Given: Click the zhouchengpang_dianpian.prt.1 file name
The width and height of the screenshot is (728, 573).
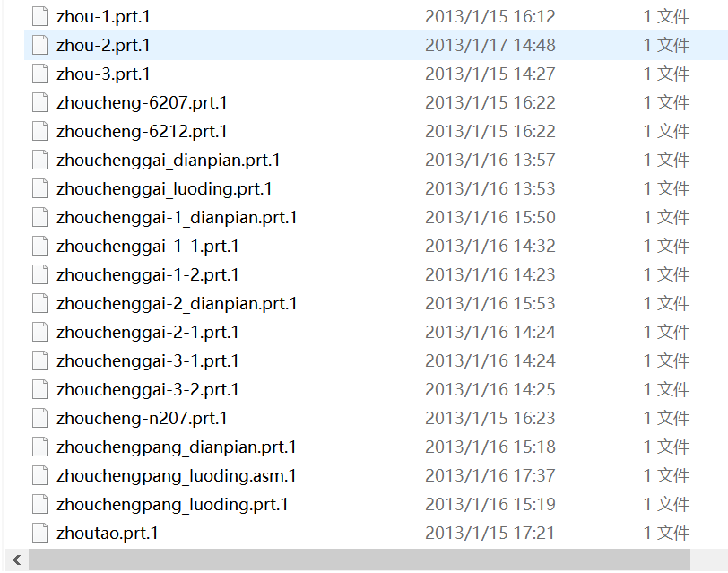Looking at the screenshot, I should tap(176, 447).
